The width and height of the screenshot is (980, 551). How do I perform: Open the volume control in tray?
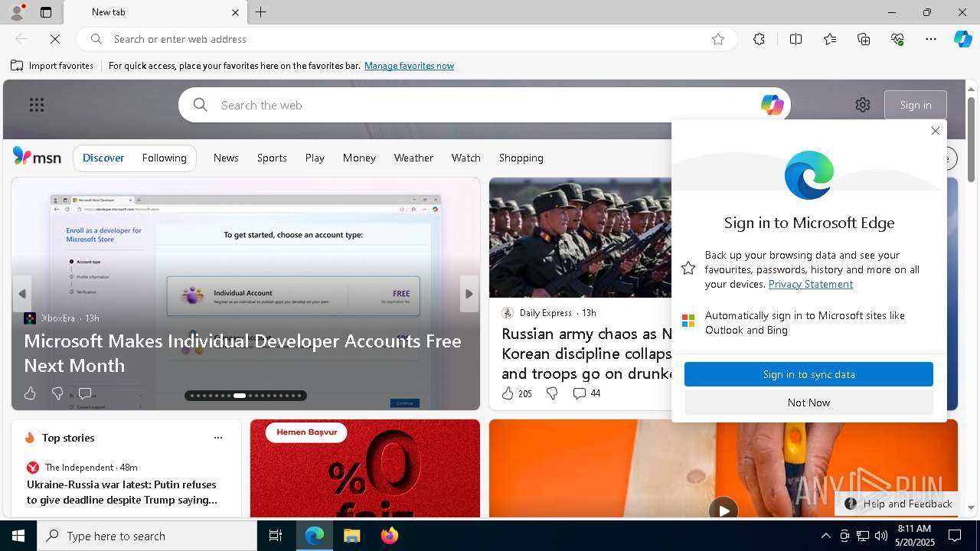tap(880, 536)
